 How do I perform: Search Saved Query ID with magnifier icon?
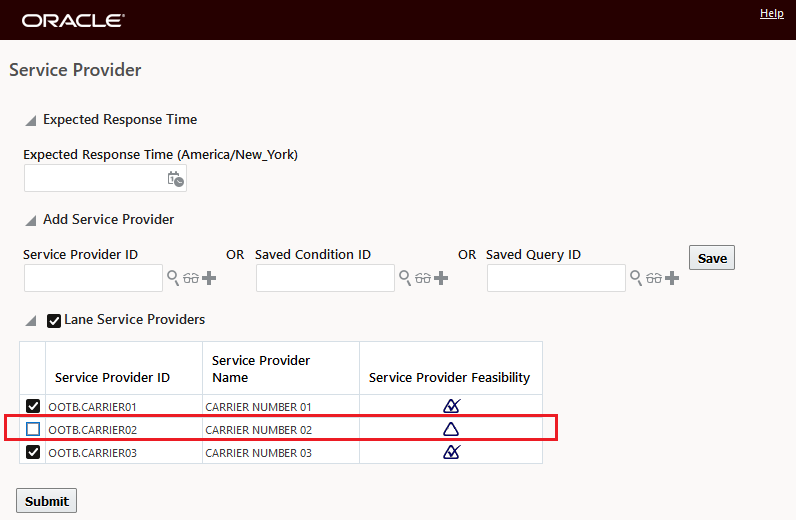tap(636, 278)
